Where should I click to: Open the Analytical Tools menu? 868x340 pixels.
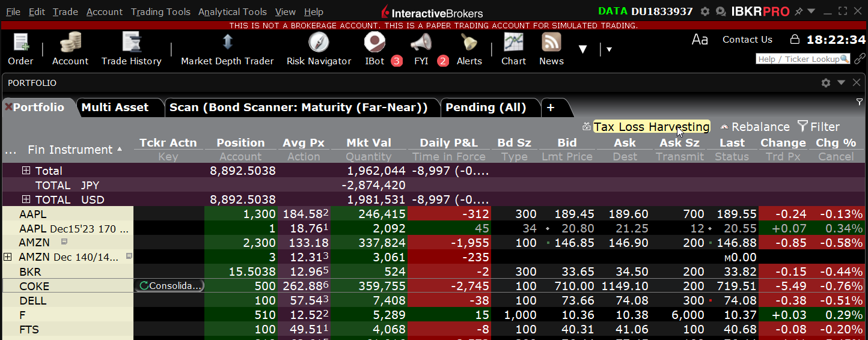[x=233, y=12]
